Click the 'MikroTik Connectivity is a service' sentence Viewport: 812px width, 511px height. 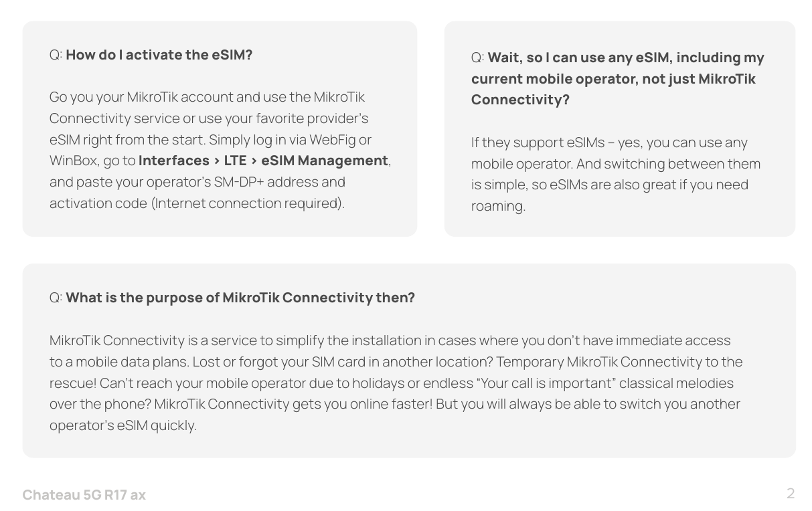point(161,340)
